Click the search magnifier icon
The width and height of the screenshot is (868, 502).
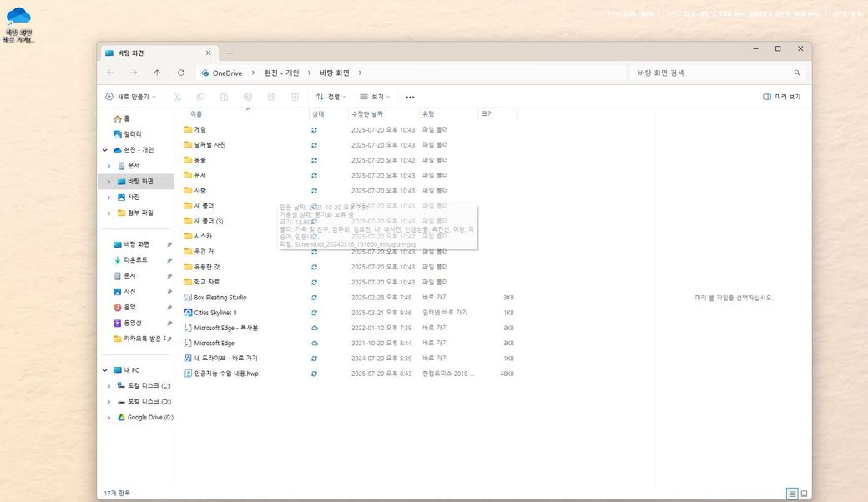point(797,73)
